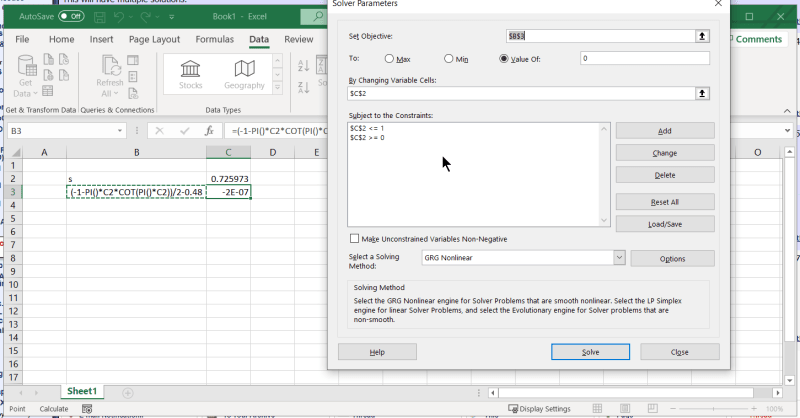This screenshot has width=800, height=418.
Task: Click the Undo arrow icon
Action: [x=119, y=17]
